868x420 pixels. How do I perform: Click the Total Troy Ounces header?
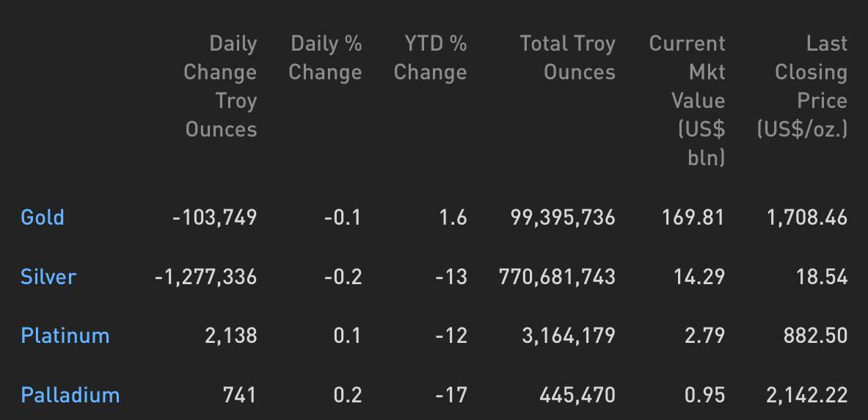point(567,57)
